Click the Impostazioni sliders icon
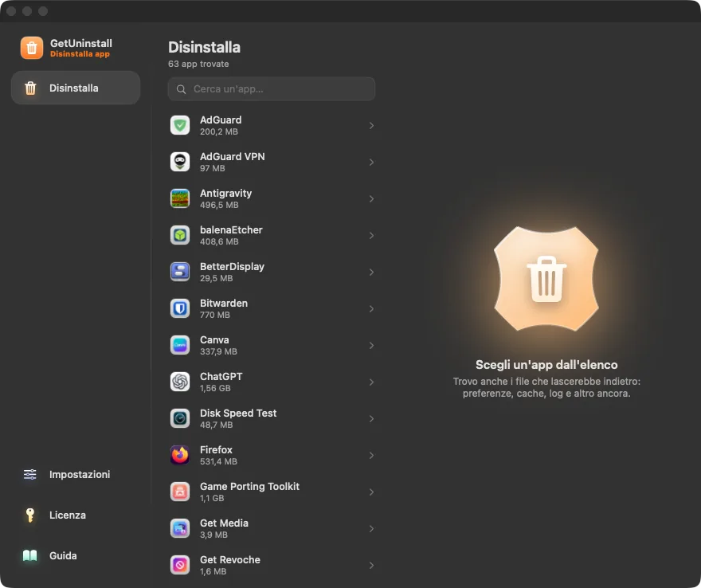 coord(30,474)
